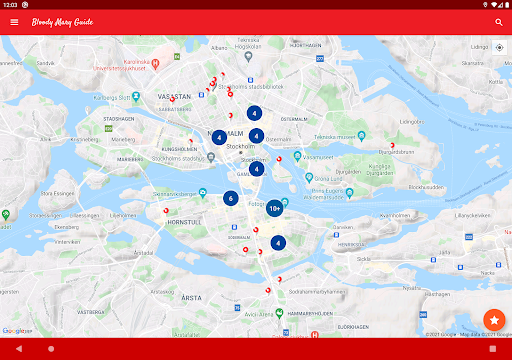Select southernmost red pin north of Avicii Arena

(x=268, y=291)
